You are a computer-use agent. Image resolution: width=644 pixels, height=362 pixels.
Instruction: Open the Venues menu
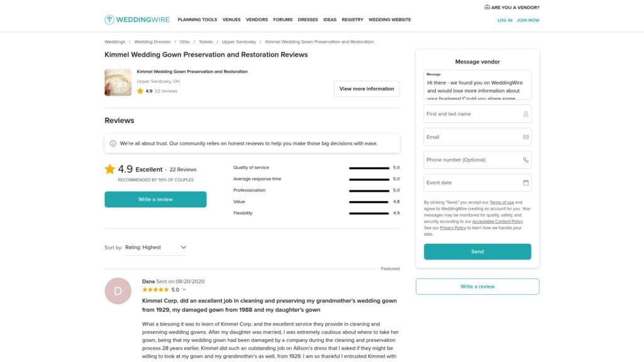(231, 19)
